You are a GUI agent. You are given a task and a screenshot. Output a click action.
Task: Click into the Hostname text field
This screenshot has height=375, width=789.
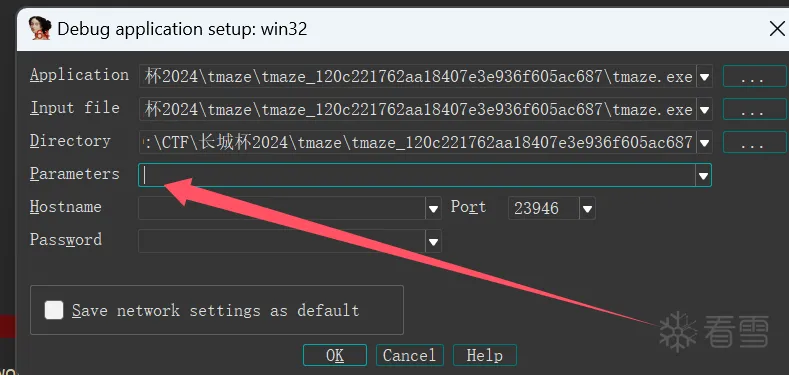point(282,208)
